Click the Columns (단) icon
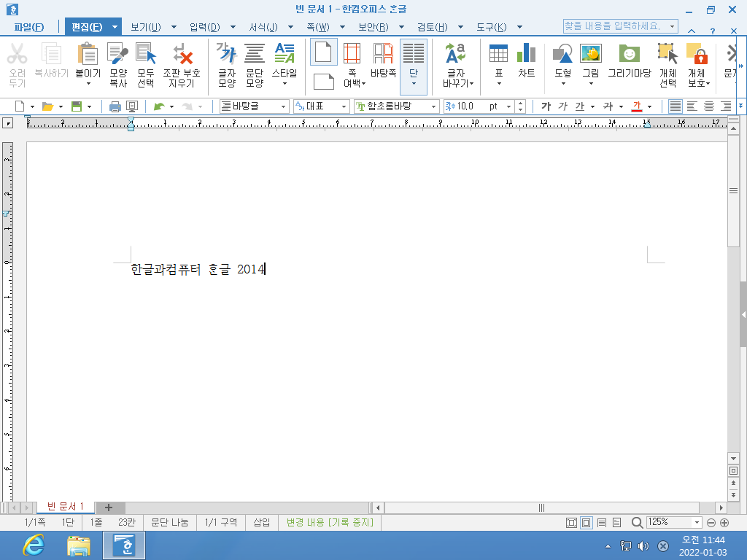This screenshot has height=560, width=747. (414, 53)
